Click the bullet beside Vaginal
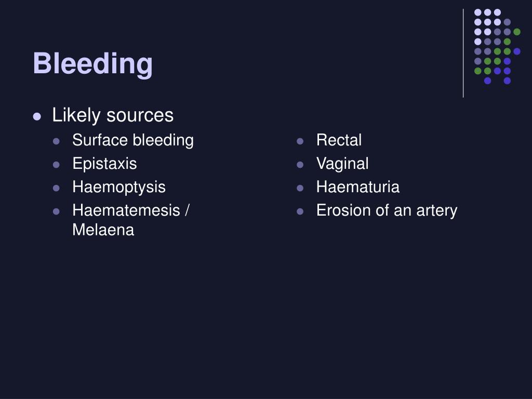This screenshot has height=399, width=532. point(300,165)
